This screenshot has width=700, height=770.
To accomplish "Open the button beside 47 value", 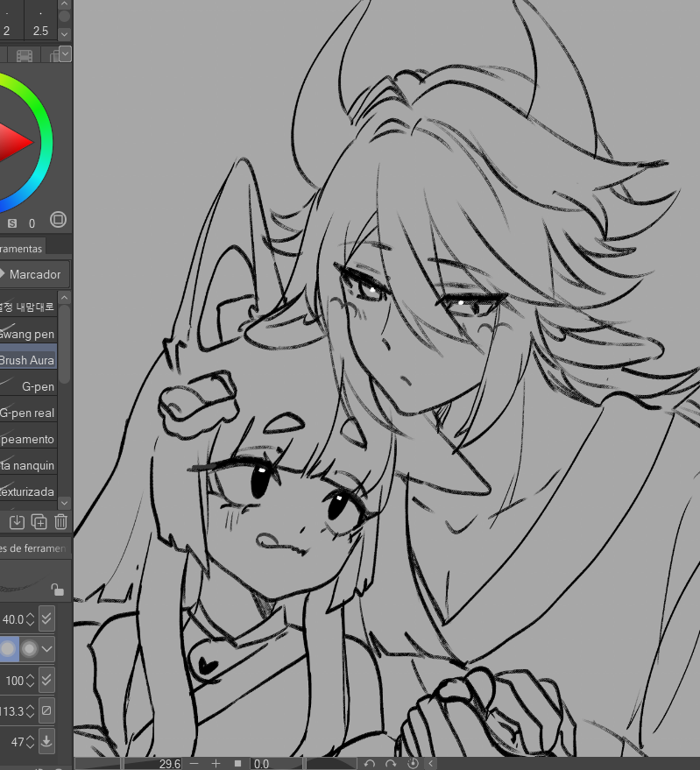I will [46, 740].
